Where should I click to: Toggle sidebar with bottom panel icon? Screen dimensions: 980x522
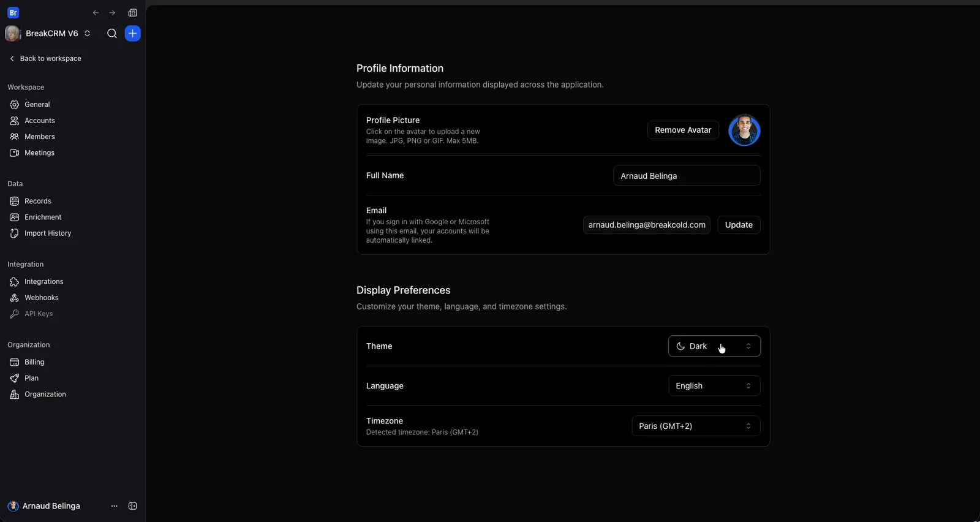133,506
